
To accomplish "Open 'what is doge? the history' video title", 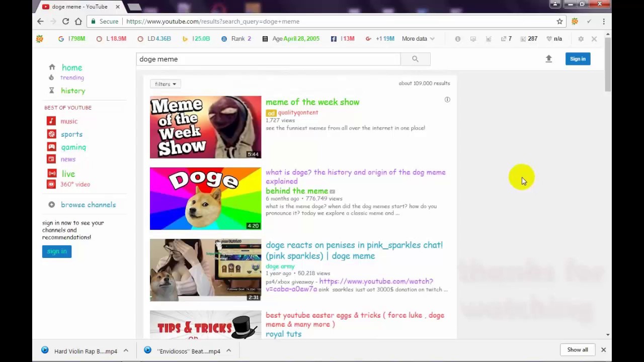I will click(356, 176).
